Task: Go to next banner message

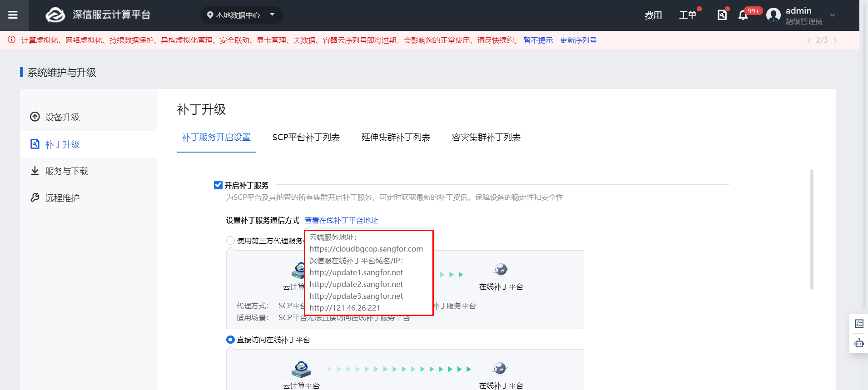Action: tap(835, 40)
